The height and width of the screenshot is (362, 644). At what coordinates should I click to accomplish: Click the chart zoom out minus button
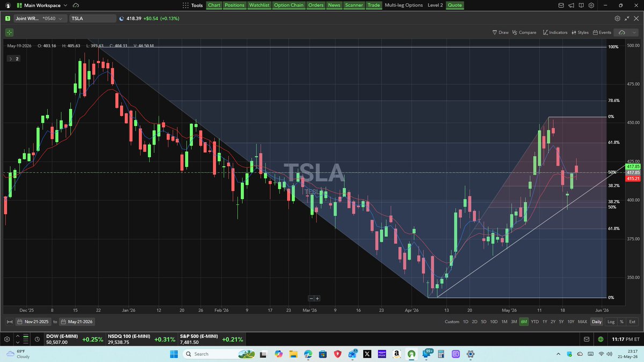311,298
